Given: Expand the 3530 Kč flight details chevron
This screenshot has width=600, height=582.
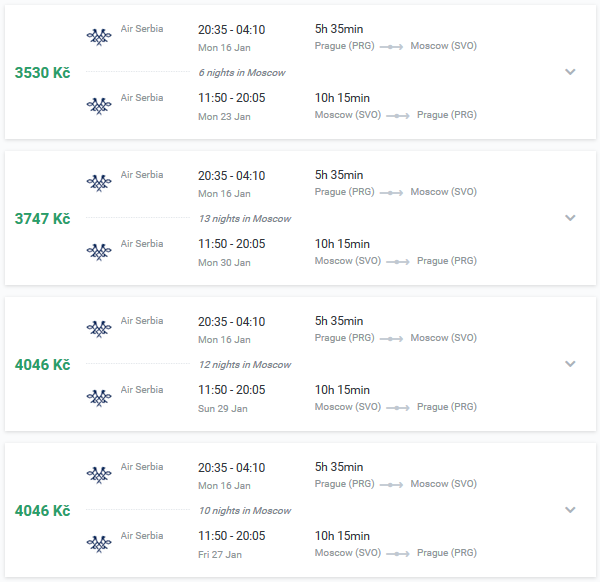Looking at the screenshot, I should pyautogui.click(x=570, y=72).
